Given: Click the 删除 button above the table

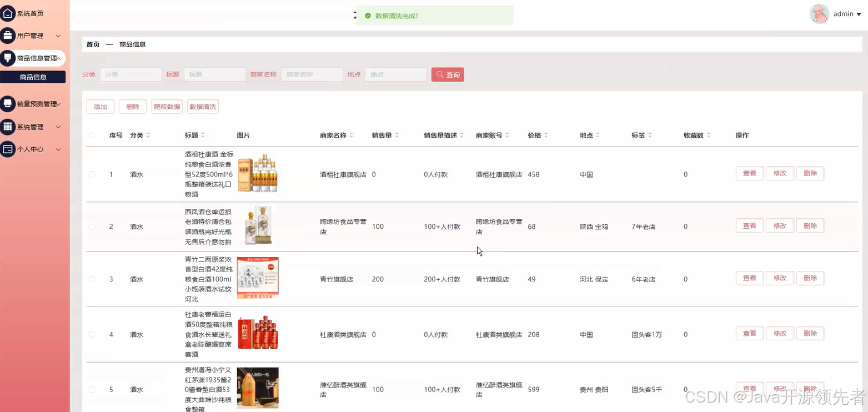Looking at the screenshot, I should 133,107.
